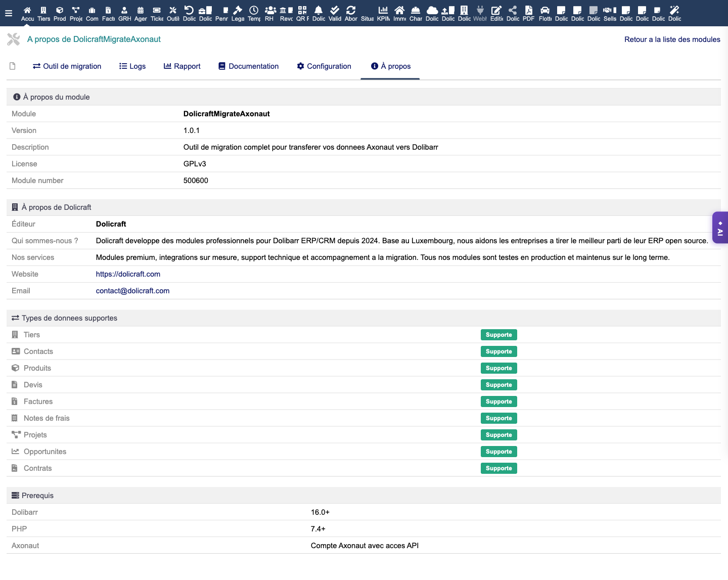Open the Rapport tab
The width and height of the screenshot is (728, 580).
pos(182,66)
